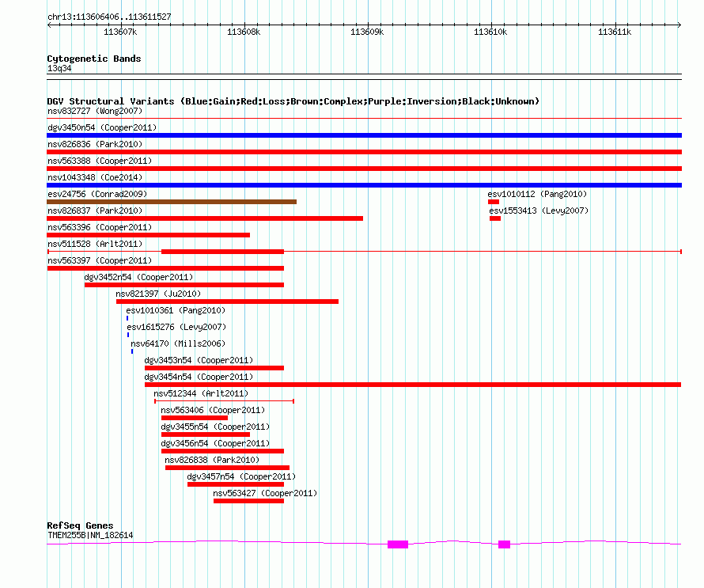704x588 pixels.
Task: Click the nsv511528 (Arlt2011) label
Action: pyautogui.click(x=95, y=244)
